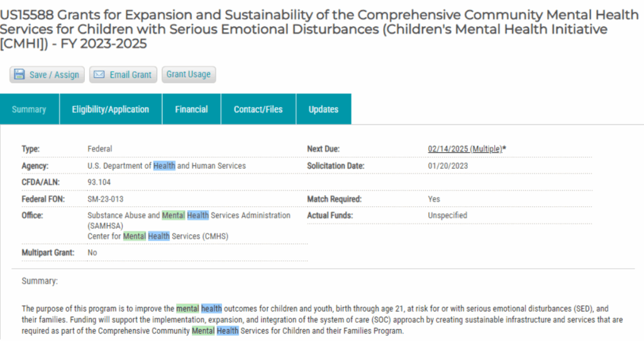This screenshot has height=341, width=644.
Task: Open the Grant Usage button
Action: pyautogui.click(x=188, y=74)
